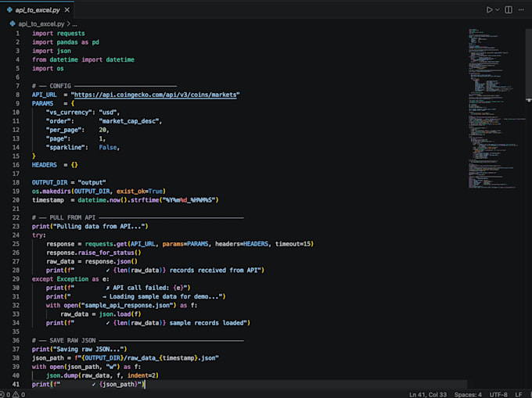The width and height of the screenshot is (532, 398).
Task: Click the try: keyword
Action: click(x=38, y=235)
